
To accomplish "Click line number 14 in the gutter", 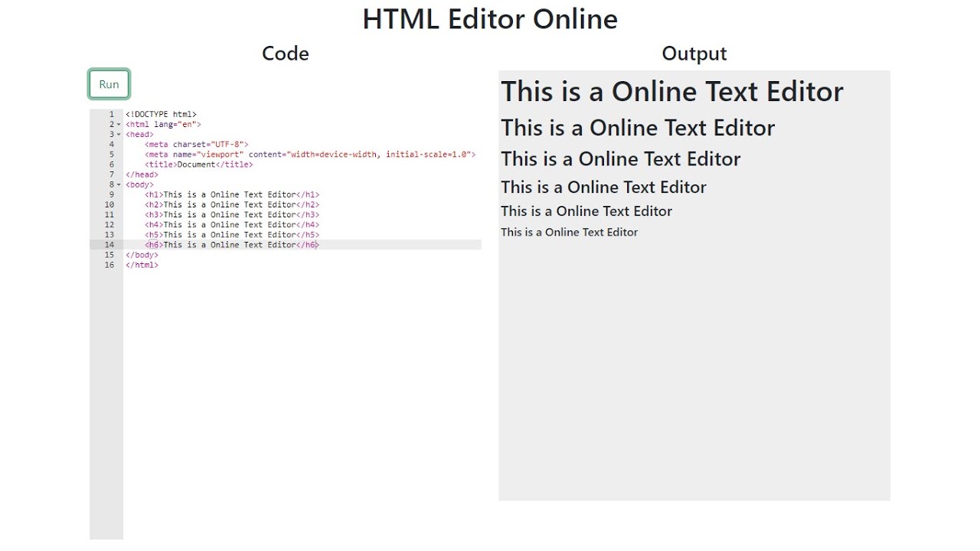I will (109, 244).
